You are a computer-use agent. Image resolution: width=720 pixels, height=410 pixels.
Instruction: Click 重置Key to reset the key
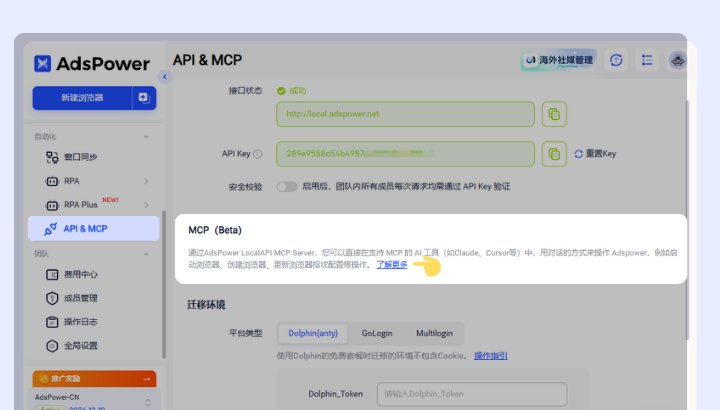click(596, 154)
